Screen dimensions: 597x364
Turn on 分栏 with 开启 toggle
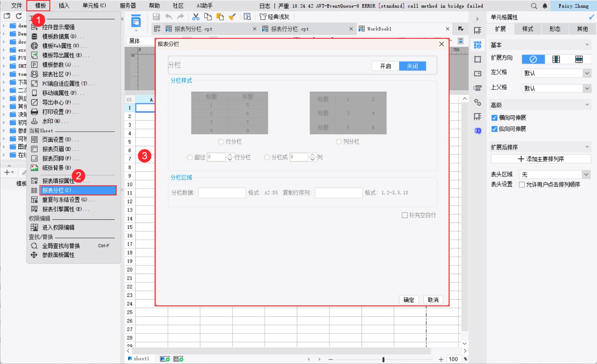click(x=385, y=66)
